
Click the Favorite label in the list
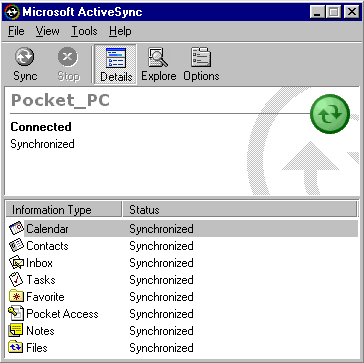click(45, 297)
